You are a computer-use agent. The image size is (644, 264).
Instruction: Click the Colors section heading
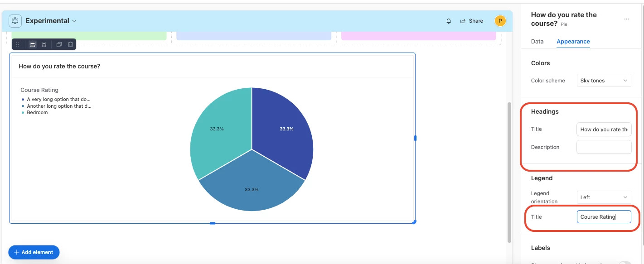pyautogui.click(x=540, y=63)
